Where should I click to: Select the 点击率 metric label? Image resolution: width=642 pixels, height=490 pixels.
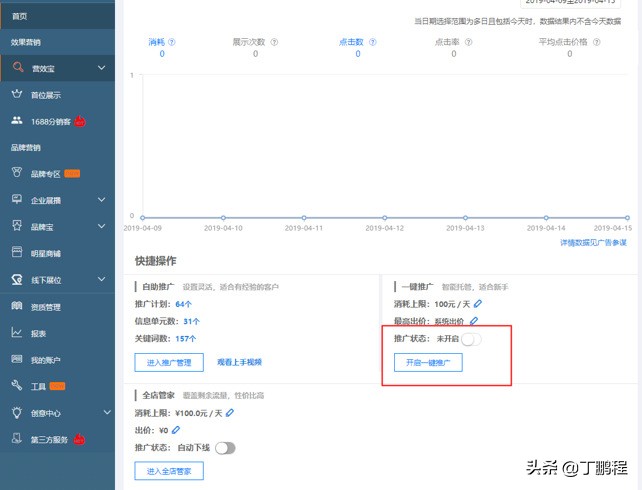447,42
